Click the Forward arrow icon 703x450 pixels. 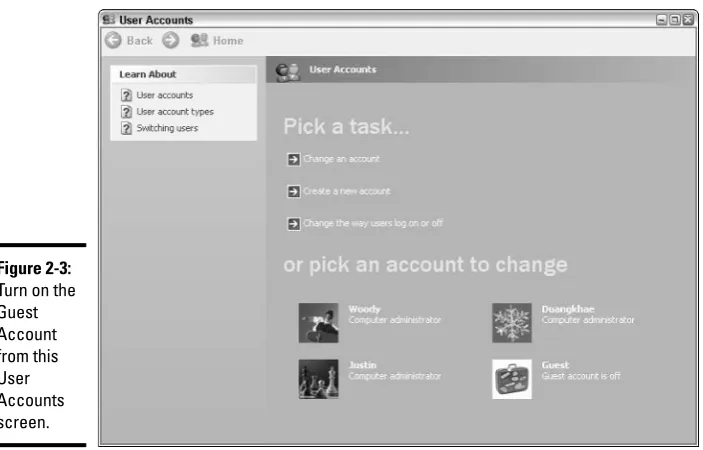tap(170, 40)
